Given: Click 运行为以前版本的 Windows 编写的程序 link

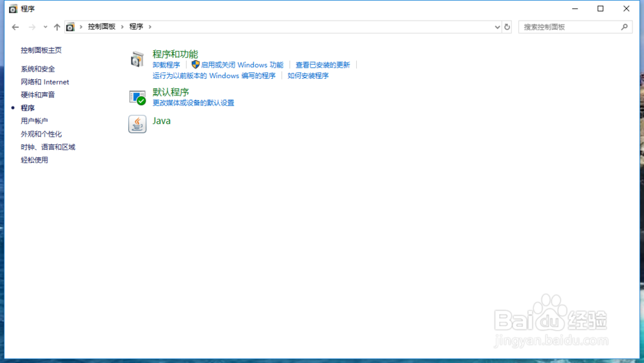Looking at the screenshot, I should tap(214, 75).
